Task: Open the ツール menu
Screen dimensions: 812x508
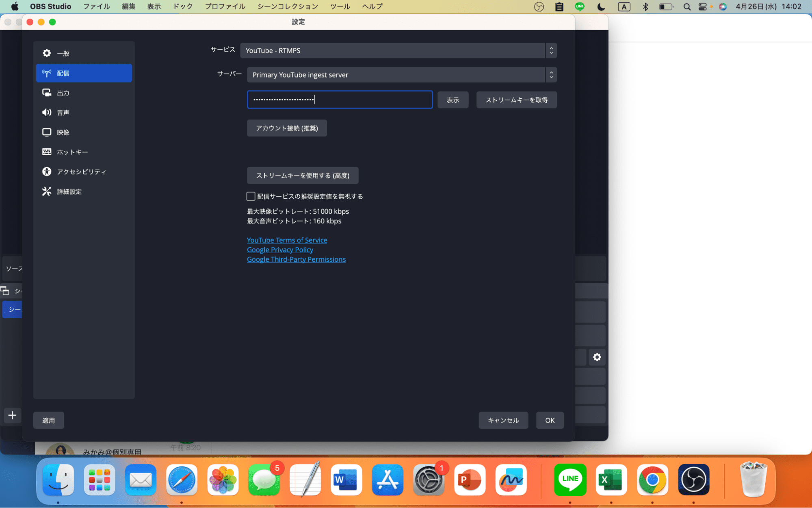Action: (x=340, y=7)
